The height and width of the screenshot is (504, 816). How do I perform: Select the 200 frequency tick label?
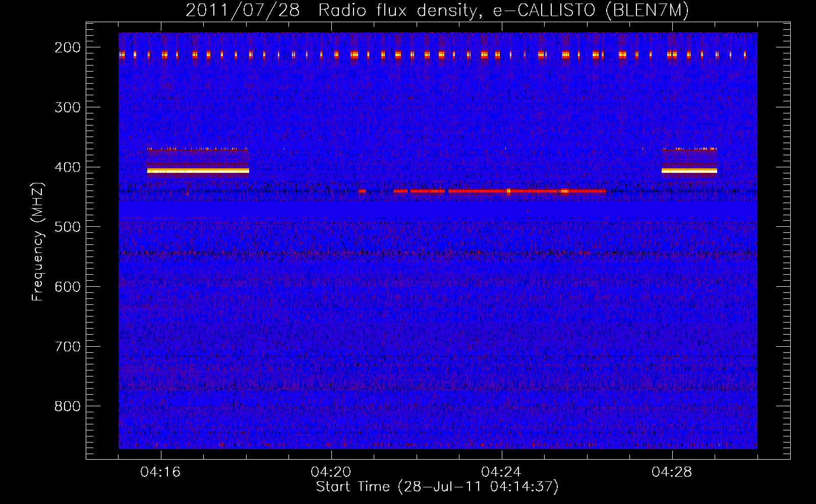point(68,47)
